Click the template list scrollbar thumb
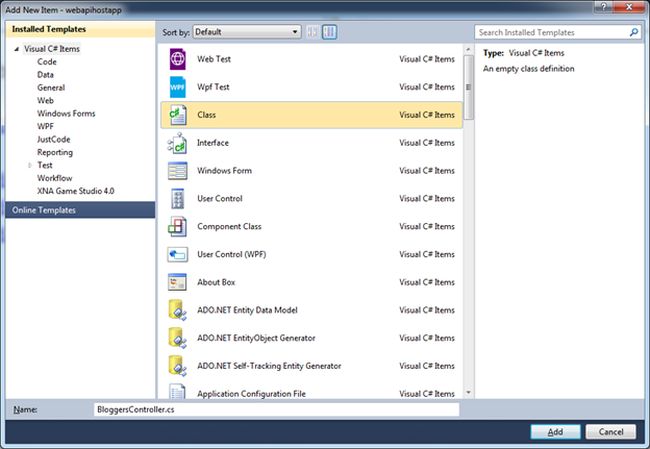The height and width of the screenshot is (449, 650). [468, 87]
